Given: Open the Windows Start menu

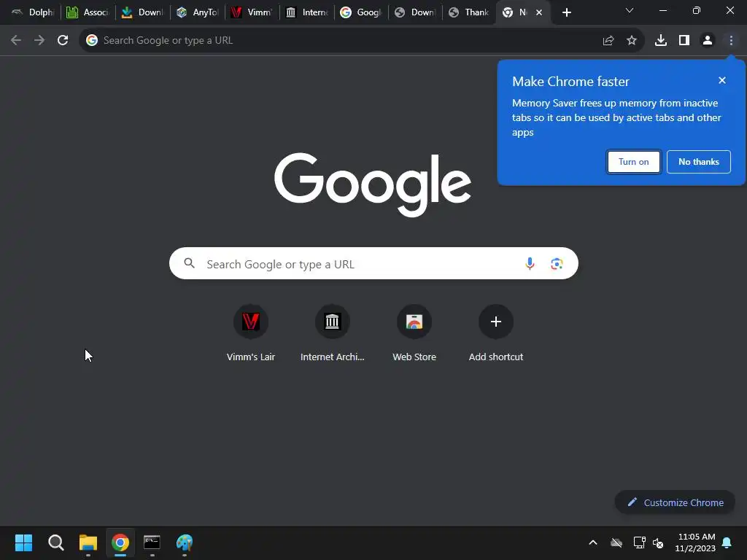Looking at the screenshot, I should point(23,542).
